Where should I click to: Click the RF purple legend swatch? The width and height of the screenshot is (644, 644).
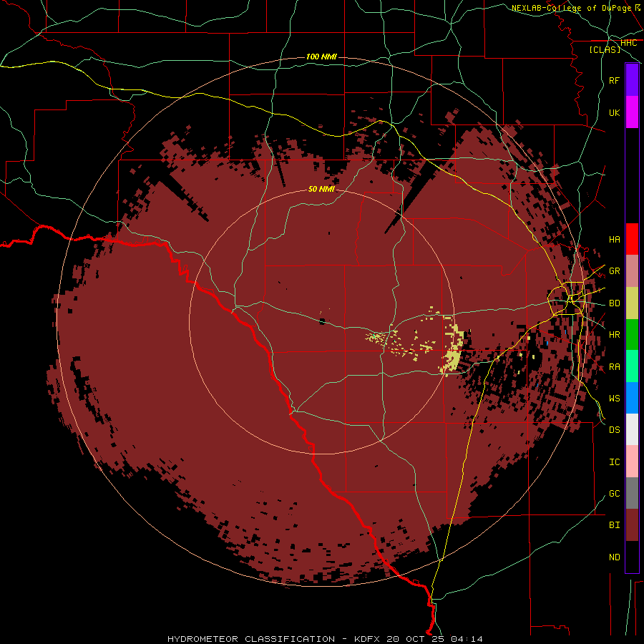coord(632,80)
